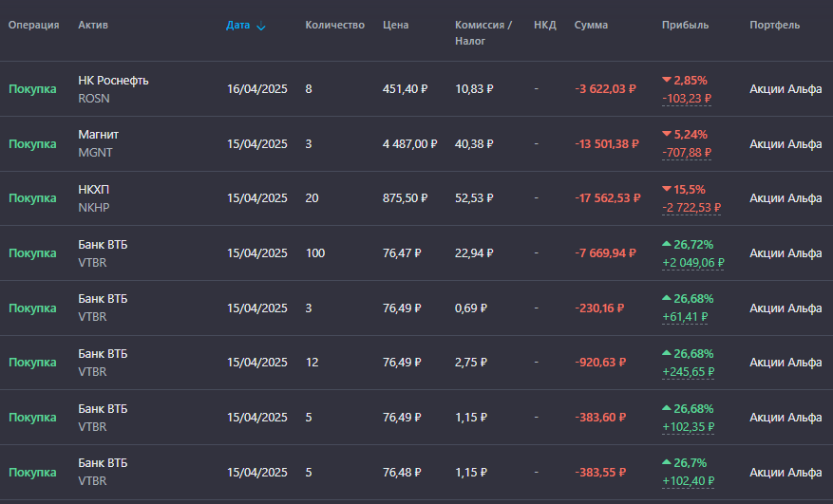Click the Дата sort arrow icon
The image size is (833, 504).
point(261,26)
